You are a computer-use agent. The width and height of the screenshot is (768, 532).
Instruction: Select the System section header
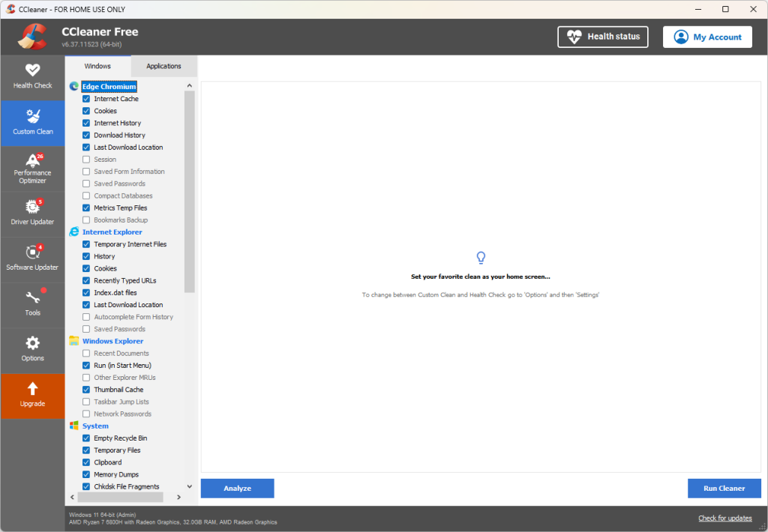(95, 426)
